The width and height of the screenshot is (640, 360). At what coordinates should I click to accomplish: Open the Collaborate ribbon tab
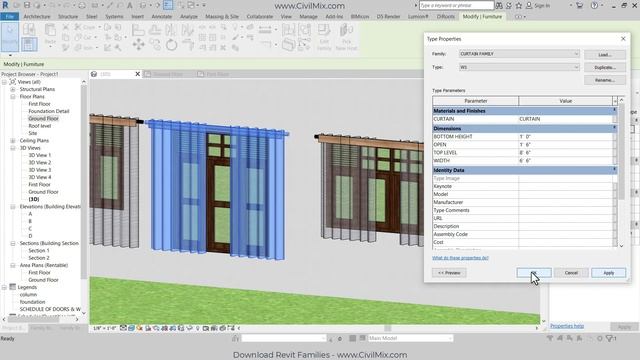click(x=260, y=17)
